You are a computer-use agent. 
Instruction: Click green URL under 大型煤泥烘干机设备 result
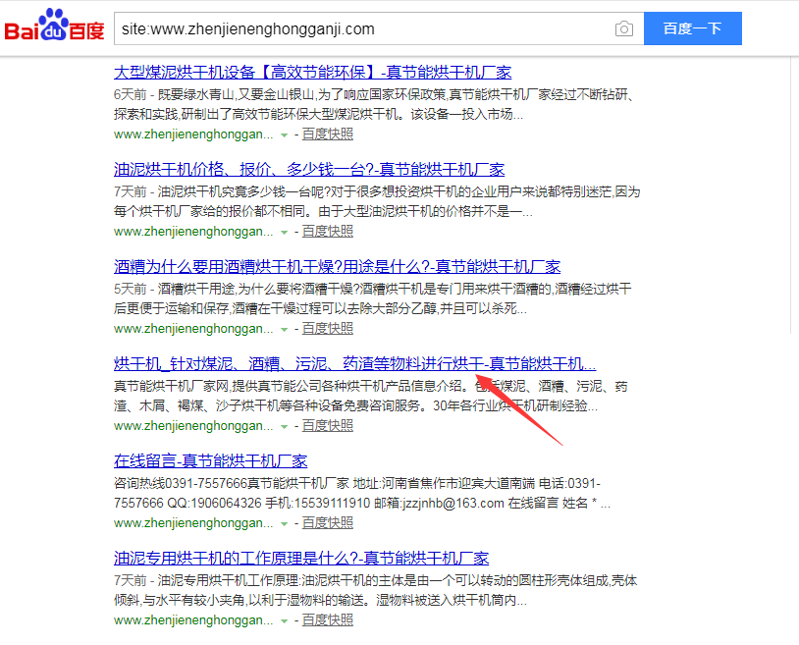point(194,135)
